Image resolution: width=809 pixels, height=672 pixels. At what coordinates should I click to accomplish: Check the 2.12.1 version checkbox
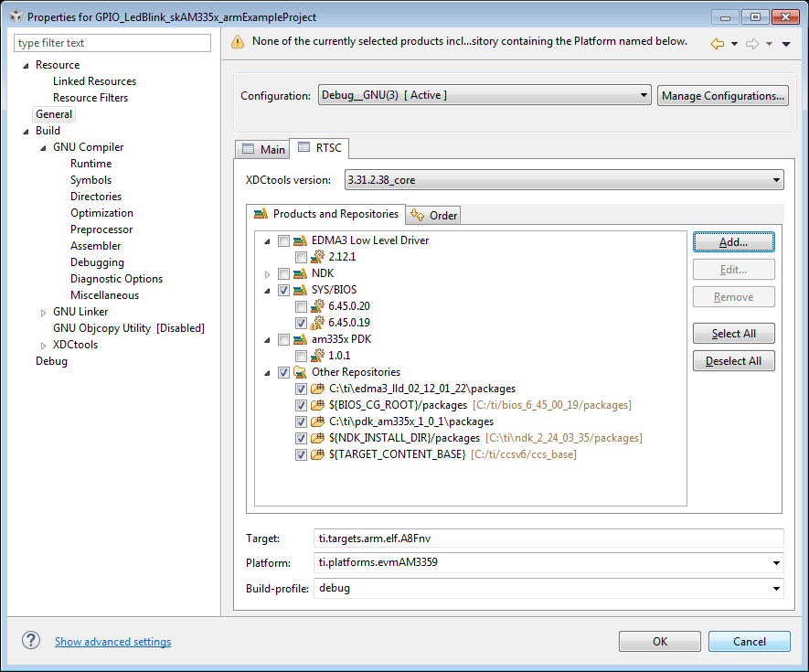tap(301, 257)
